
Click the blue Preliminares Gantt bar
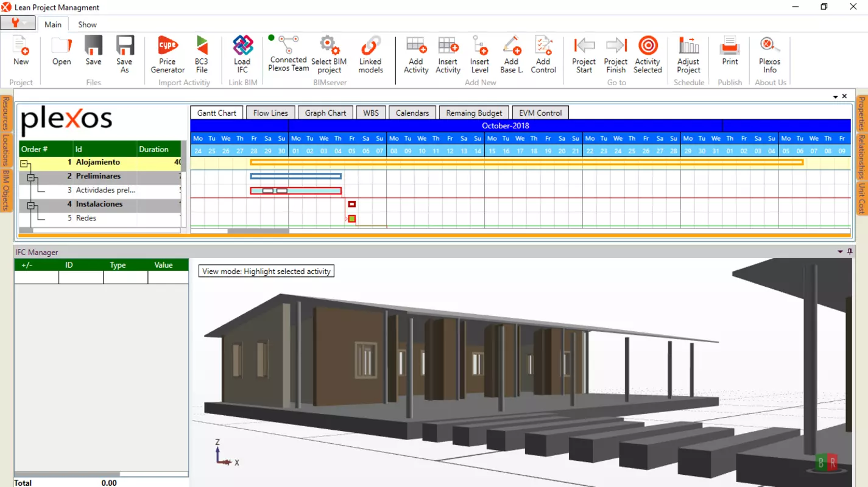pos(295,176)
